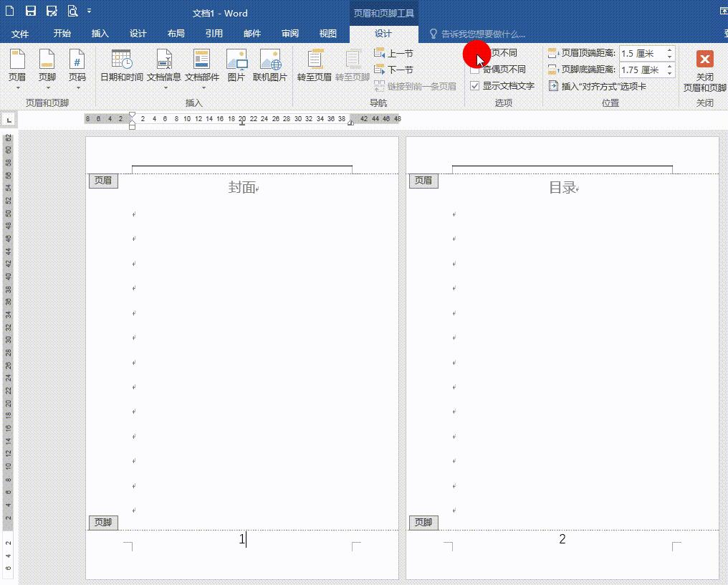728x585 pixels.
Task: Move to next section via 下一节
Action: click(x=392, y=69)
